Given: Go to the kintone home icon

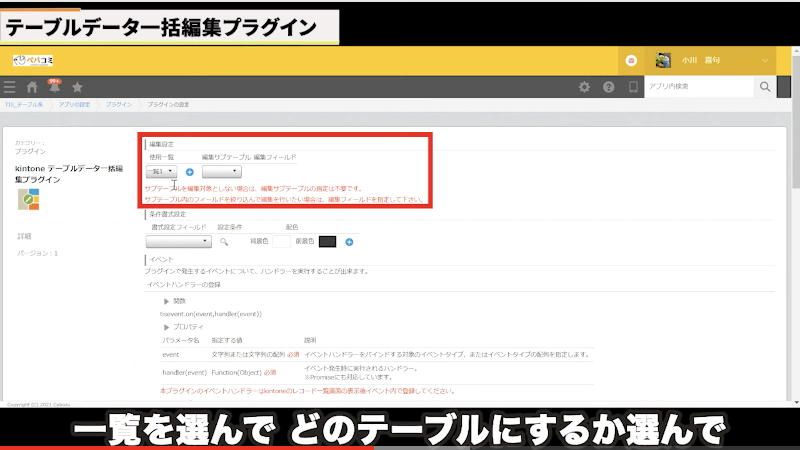Looking at the screenshot, I should coord(32,88).
